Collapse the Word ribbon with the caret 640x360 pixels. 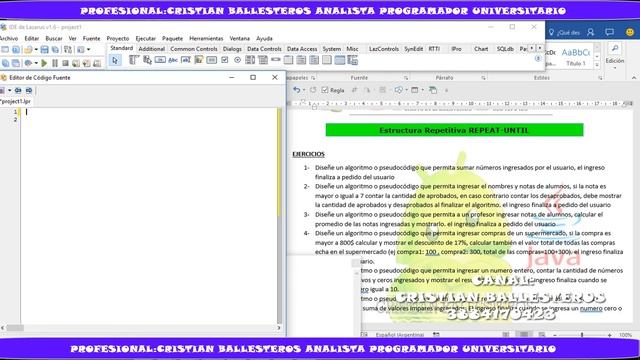point(634,78)
